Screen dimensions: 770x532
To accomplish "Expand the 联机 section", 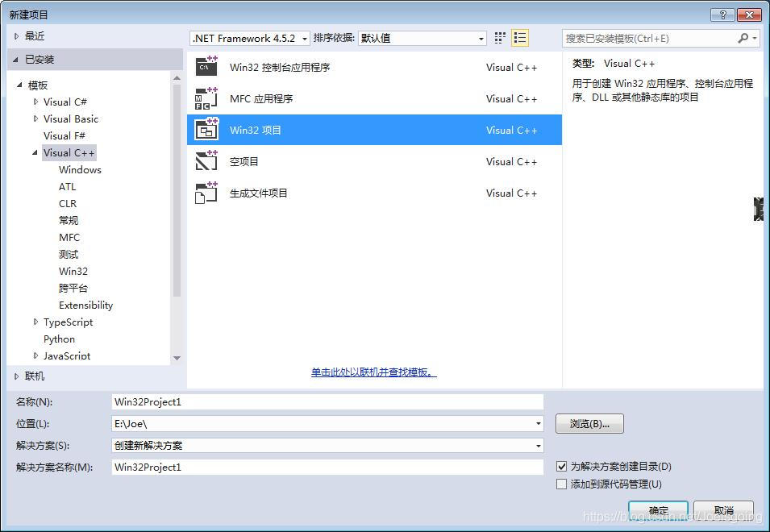I will tap(16, 376).
